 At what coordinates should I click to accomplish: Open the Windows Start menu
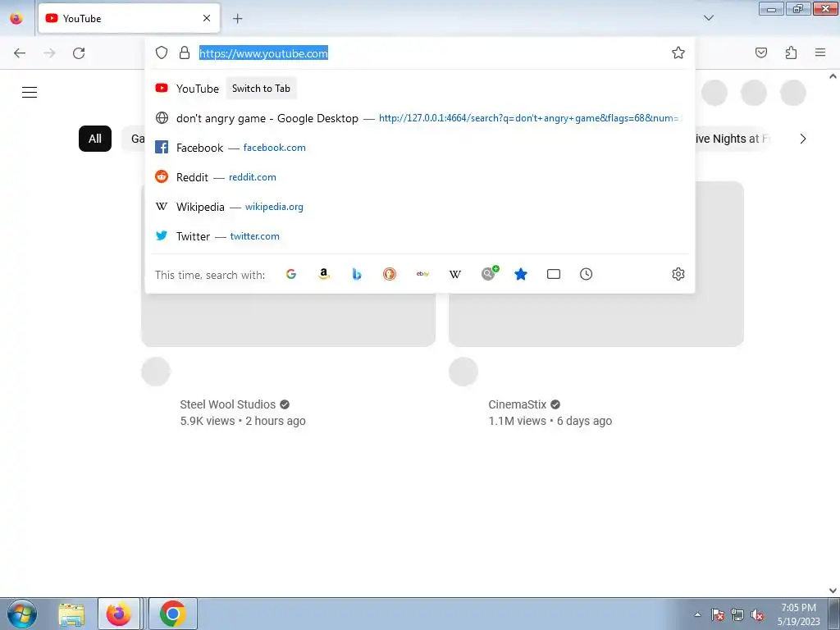(22, 614)
